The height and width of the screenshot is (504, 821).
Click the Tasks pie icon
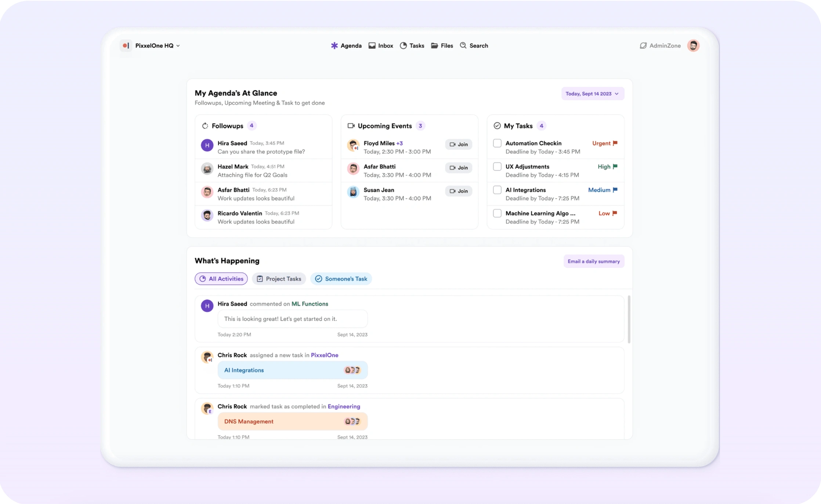[x=403, y=45]
